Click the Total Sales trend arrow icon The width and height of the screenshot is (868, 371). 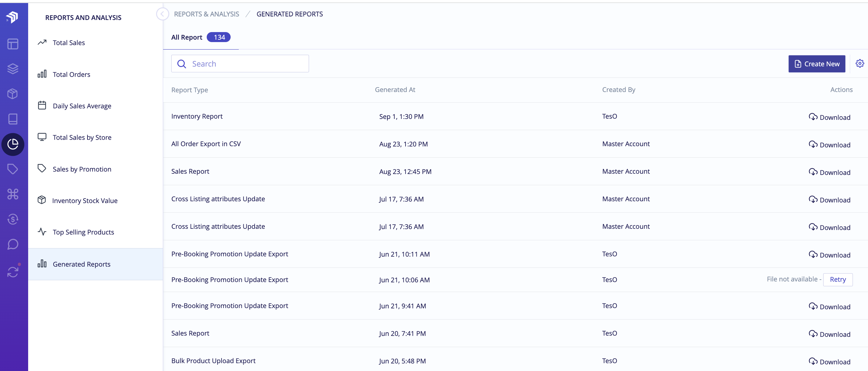click(42, 42)
